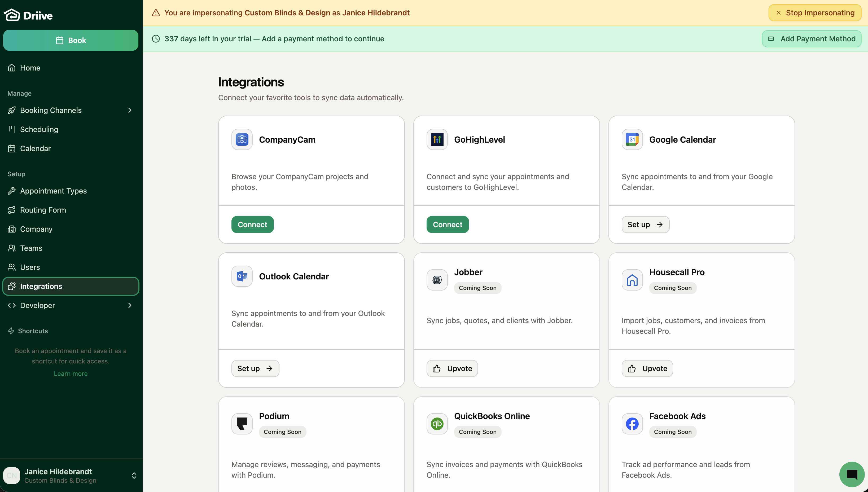
Task: Connect the CompanyCam integration
Action: coord(252,224)
